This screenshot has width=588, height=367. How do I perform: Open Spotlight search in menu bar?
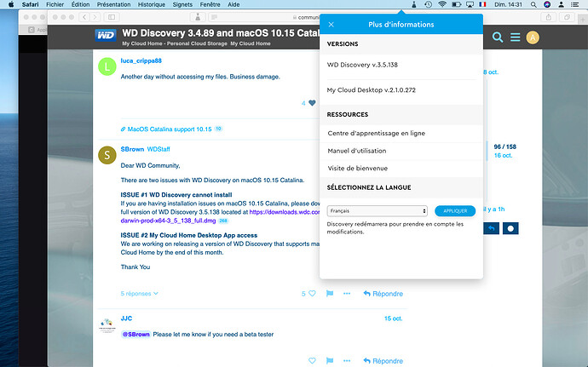click(533, 4)
